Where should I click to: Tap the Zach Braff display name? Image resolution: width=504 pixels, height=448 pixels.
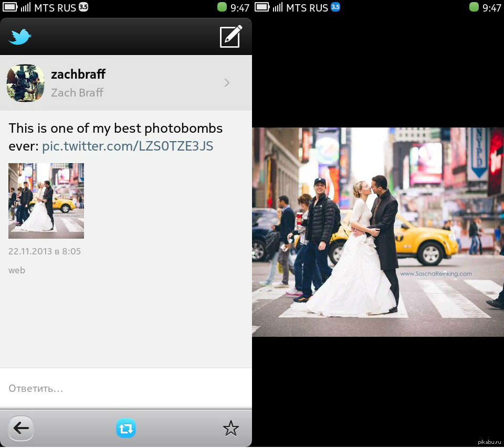coord(77,93)
